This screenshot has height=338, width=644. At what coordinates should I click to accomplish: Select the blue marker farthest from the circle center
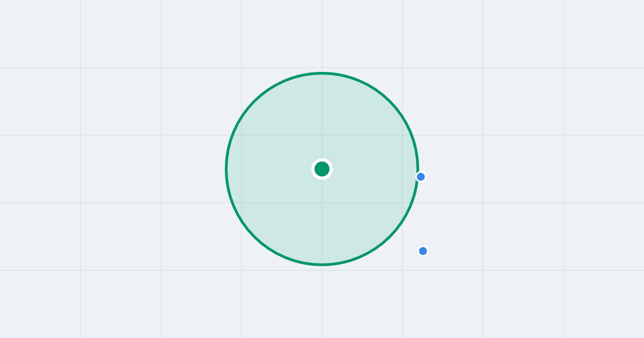pyautogui.click(x=423, y=251)
